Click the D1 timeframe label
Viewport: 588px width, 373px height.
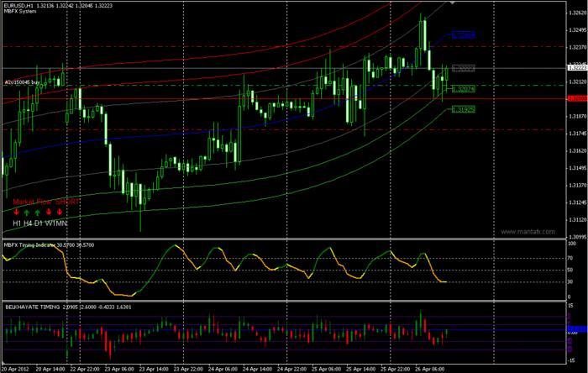39,223
